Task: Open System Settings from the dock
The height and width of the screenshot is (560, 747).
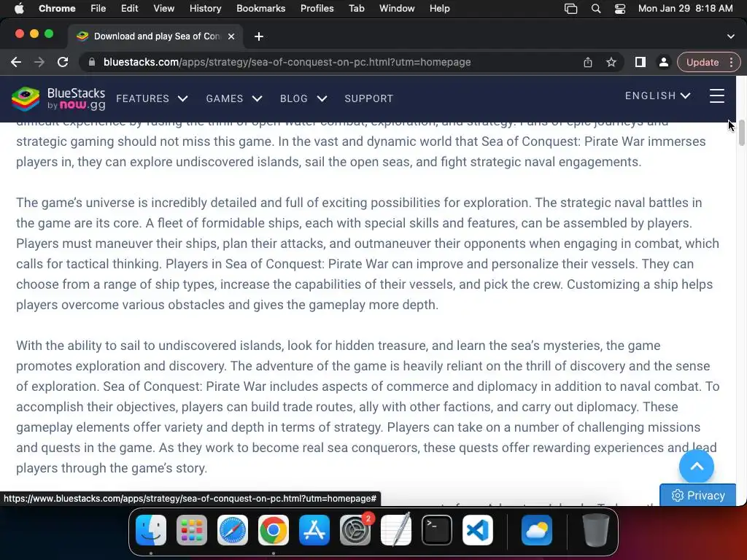Action: pyautogui.click(x=355, y=530)
